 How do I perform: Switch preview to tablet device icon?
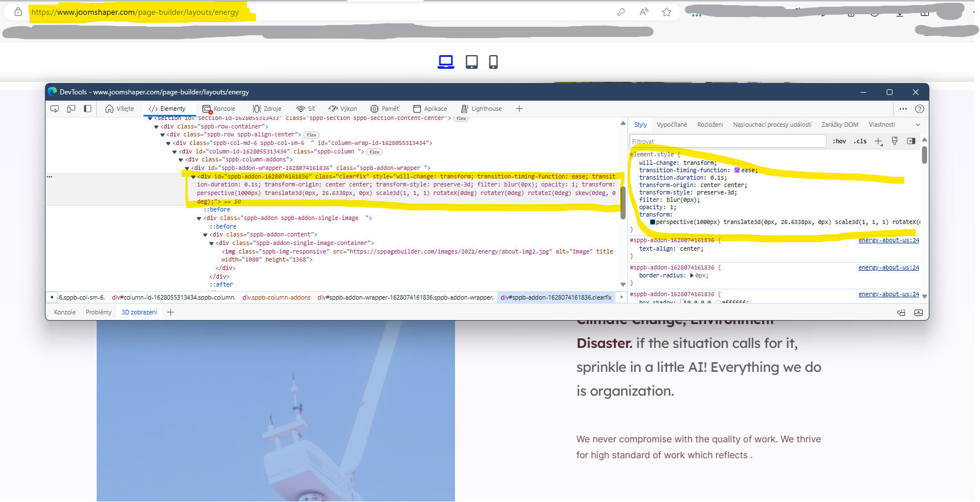click(x=472, y=62)
